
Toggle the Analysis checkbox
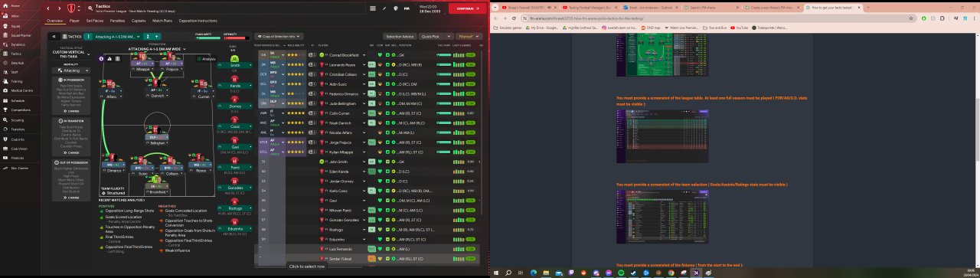point(199,58)
